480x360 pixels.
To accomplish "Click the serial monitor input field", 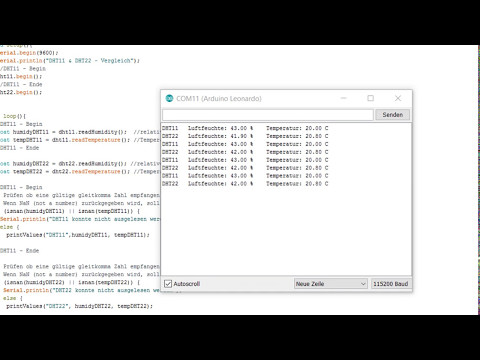I will pos(268,115).
